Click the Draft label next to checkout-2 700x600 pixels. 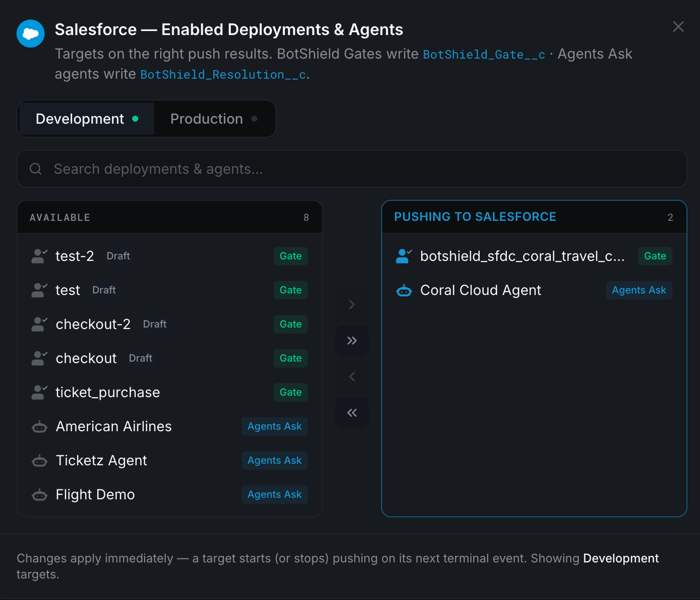pos(155,324)
